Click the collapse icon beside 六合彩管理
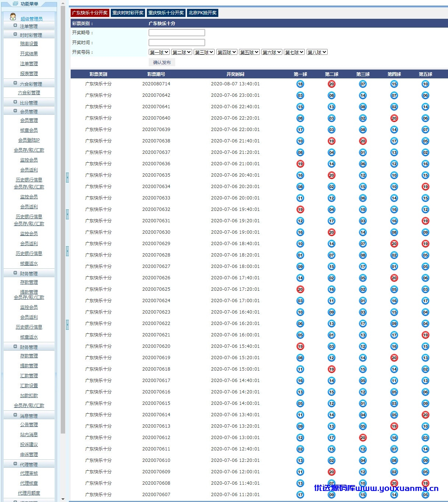448x502 pixels. point(15,84)
